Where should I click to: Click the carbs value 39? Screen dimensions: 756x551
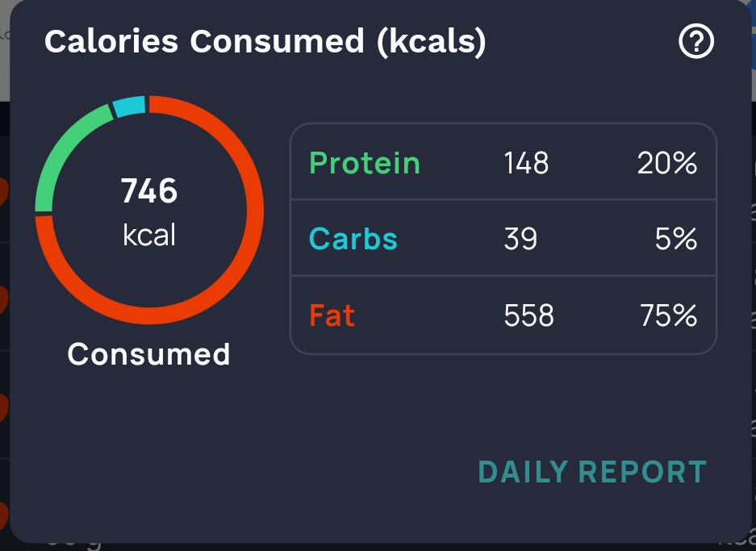tap(520, 240)
